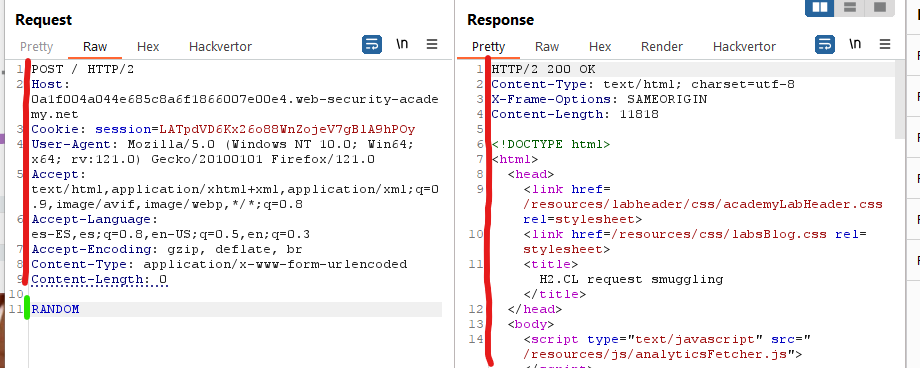
Task: Click the RANDOM body text in the request
Action: (55, 309)
